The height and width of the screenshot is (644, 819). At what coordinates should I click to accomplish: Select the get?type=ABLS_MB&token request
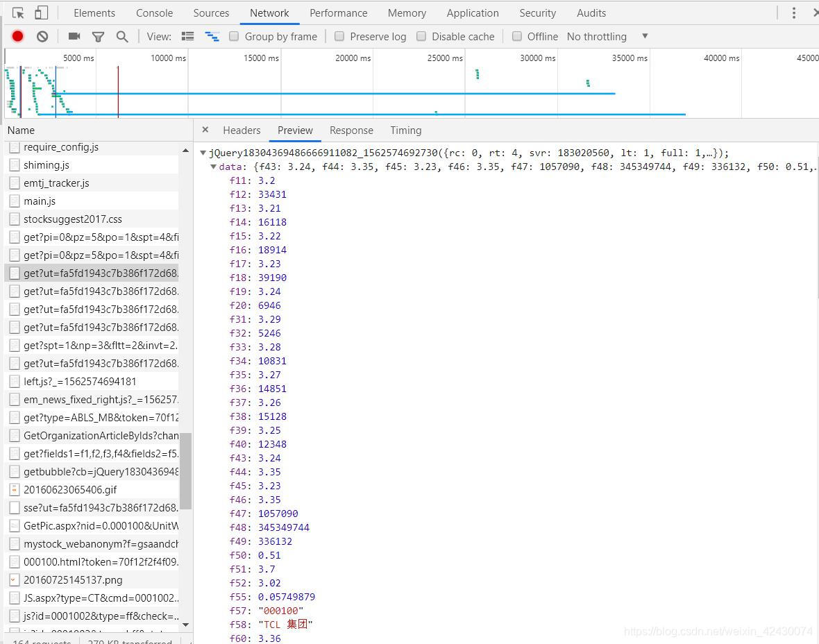tap(92, 418)
